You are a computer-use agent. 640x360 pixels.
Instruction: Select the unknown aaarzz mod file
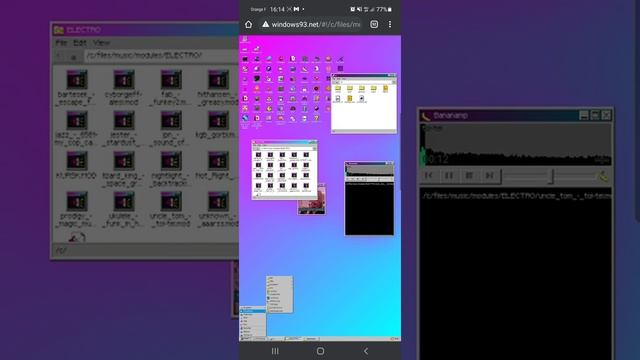[218, 209]
